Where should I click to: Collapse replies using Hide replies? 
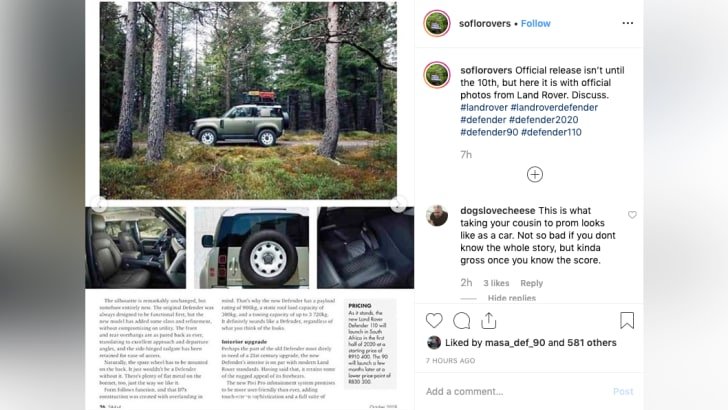click(x=512, y=298)
